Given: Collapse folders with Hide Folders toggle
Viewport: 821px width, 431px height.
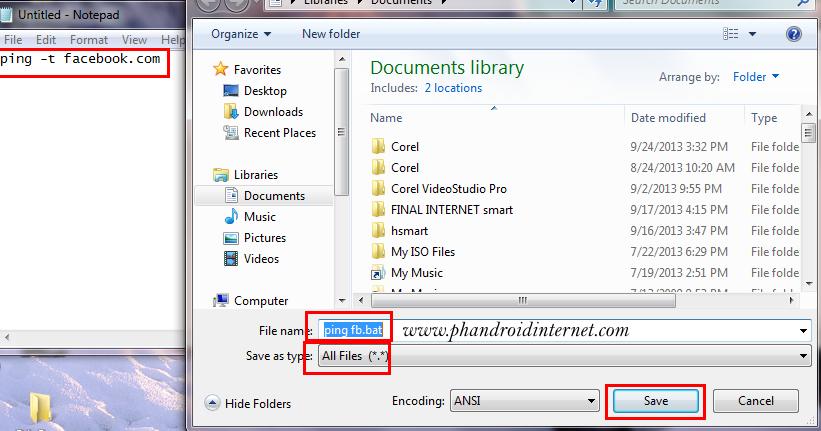Looking at the screenshot, I should [248, 404].
